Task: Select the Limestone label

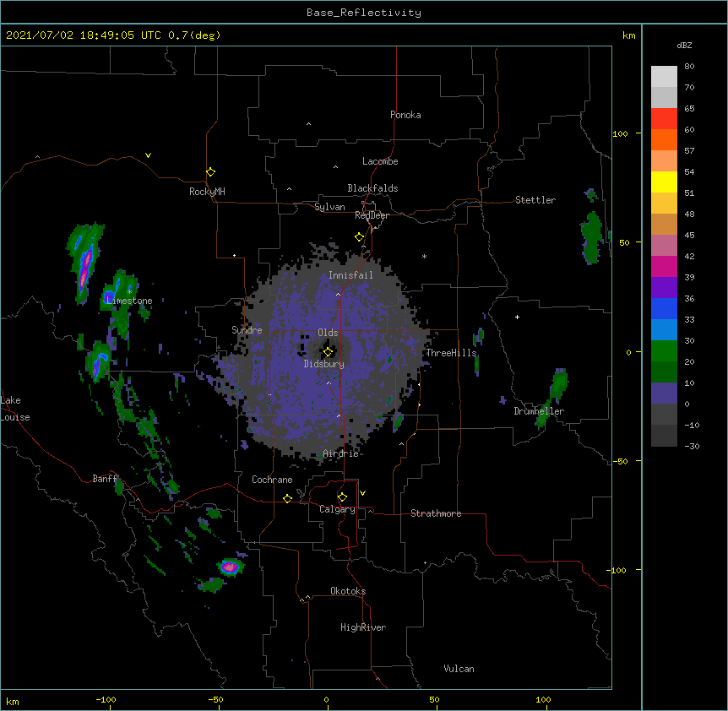Action: click(129, 301)
